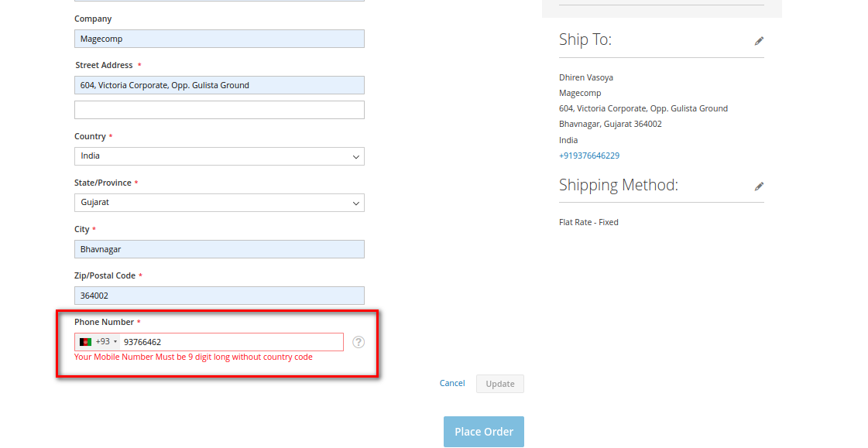
Task: Click the Phone Number field label
Action: click(x=104, y=322)
